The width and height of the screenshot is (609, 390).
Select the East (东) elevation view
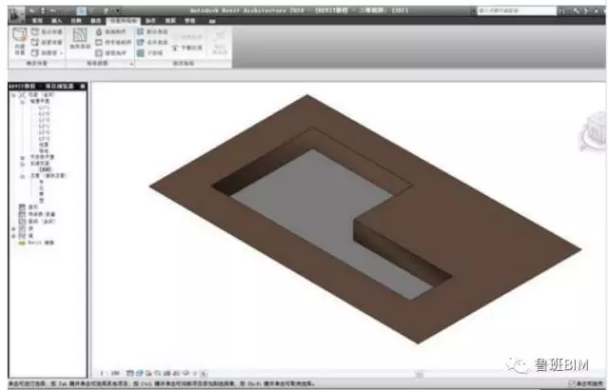42,182
